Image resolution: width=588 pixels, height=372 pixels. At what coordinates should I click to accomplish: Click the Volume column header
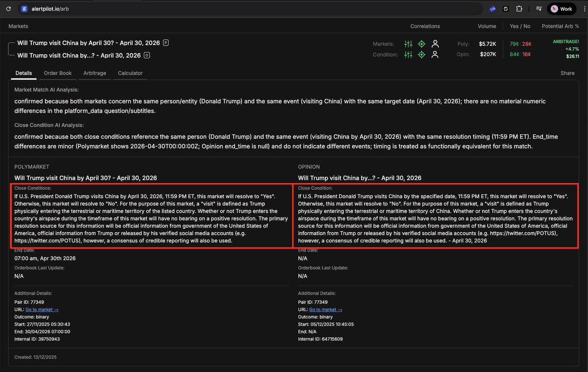(x=487, y=26)
